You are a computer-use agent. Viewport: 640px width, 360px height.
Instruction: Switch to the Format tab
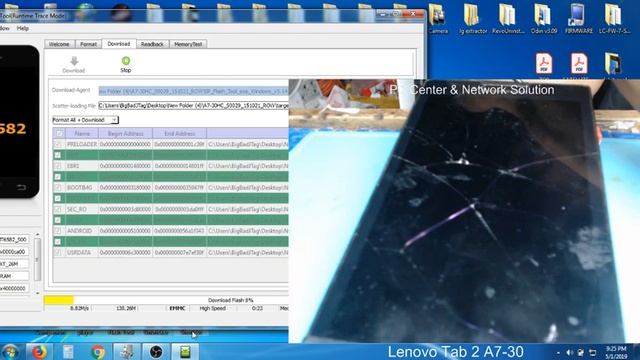(x=88, y=44)
